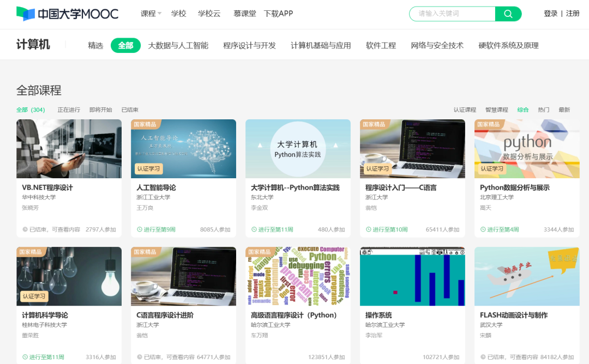Filter by 全部 (304) courses
This screenshot has height=364, width=589.
click(x=31, y=110)
